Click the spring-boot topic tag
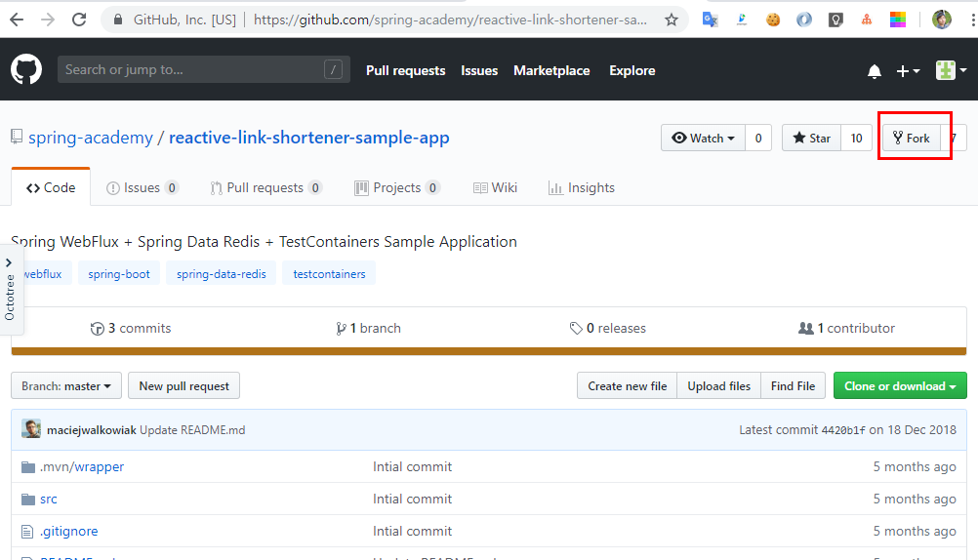 [x=119, y=274]
